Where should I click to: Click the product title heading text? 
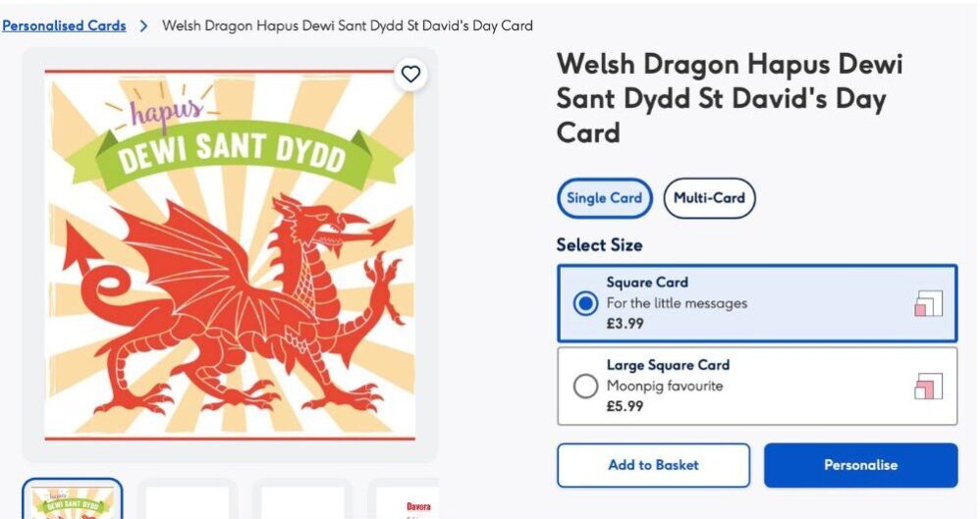729,98
